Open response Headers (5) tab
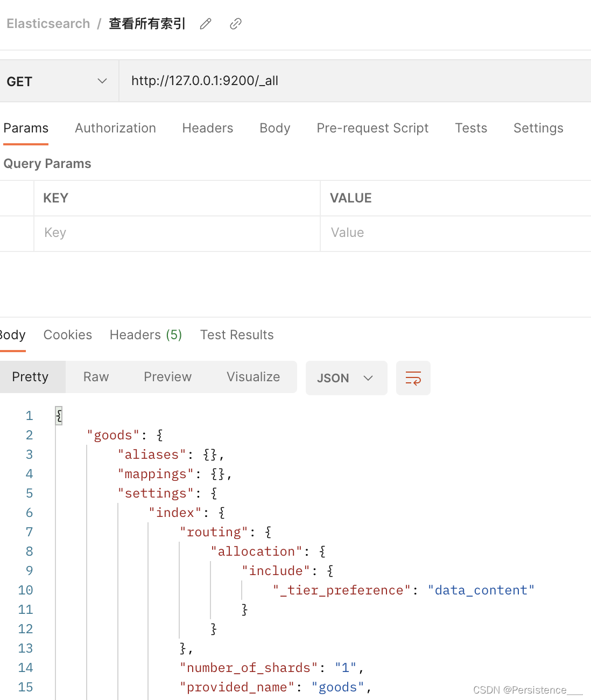591x700 pixels. tap(146, 335)
